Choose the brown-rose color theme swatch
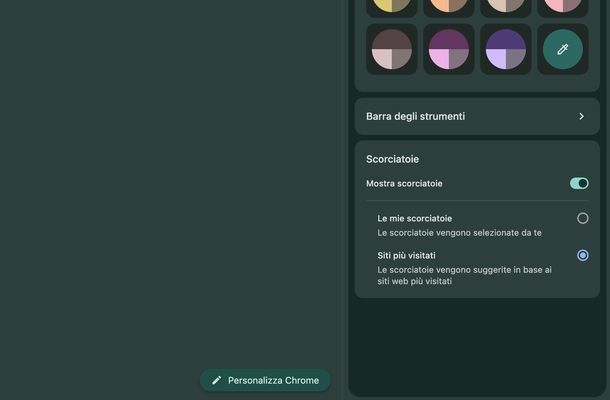The width and height of the screenshot is (610, 400). coord(392,49)
